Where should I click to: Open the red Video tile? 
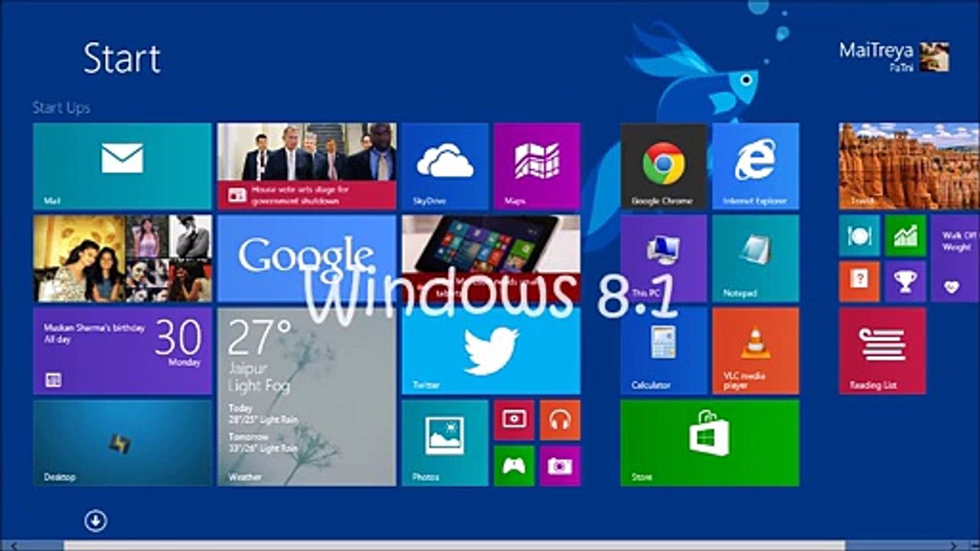tap(514, 419)
